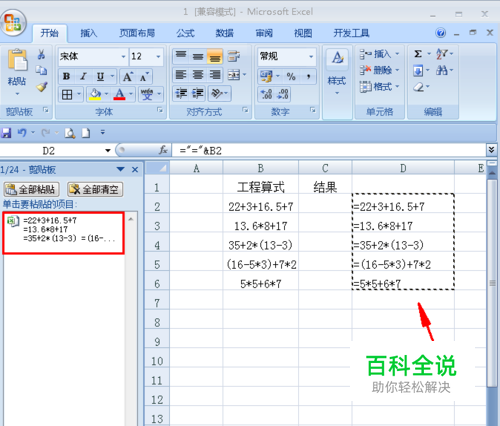Align text right
Viewport: 500px width, 426px height.
(x=215, y=75)
